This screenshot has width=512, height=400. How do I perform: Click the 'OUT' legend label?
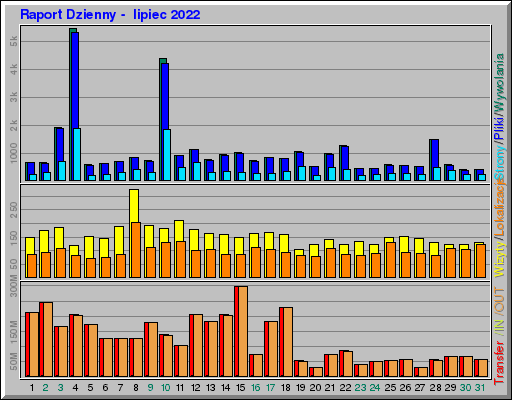click(499, 300)
